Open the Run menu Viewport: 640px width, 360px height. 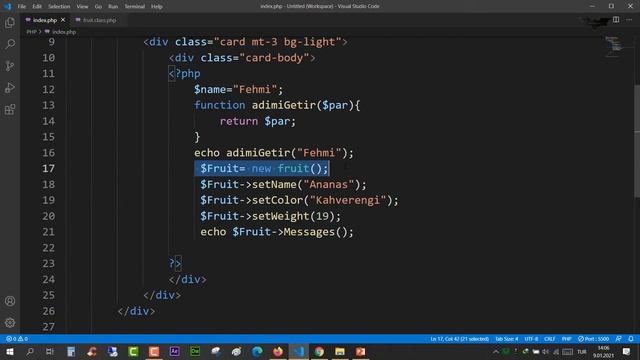[113, 7]
